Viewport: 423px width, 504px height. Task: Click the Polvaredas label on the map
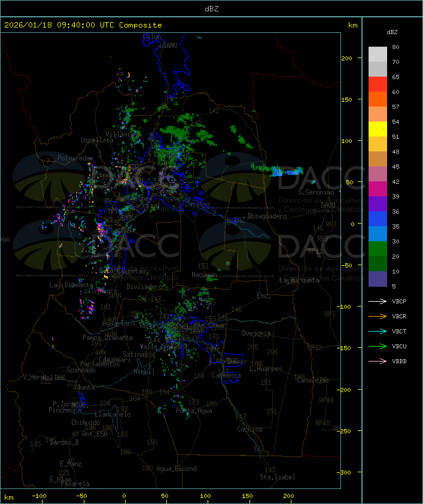click(75, 157)
